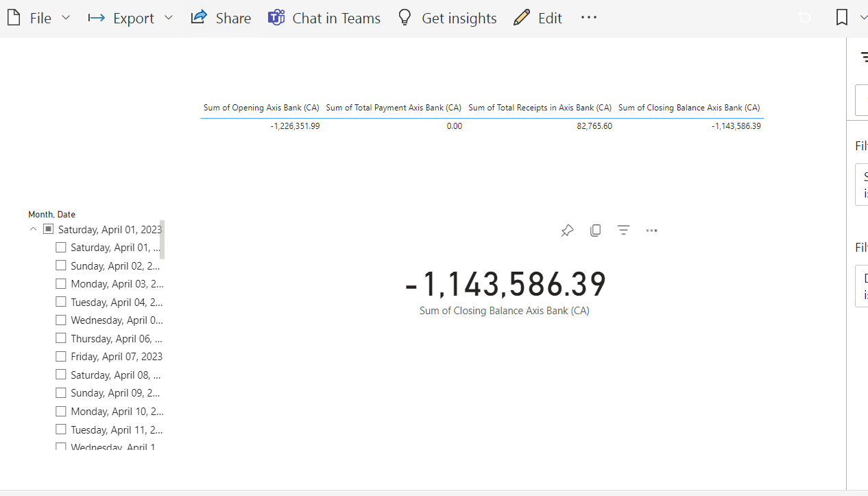Click Sum of Closing Balance Axis Bank table header

click(x=689, y=108)
